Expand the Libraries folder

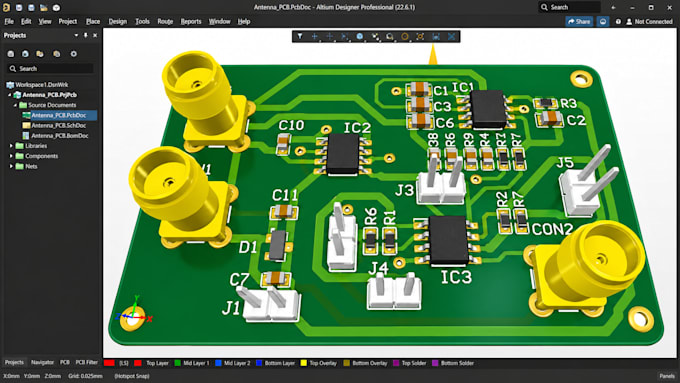pos(11,146)
